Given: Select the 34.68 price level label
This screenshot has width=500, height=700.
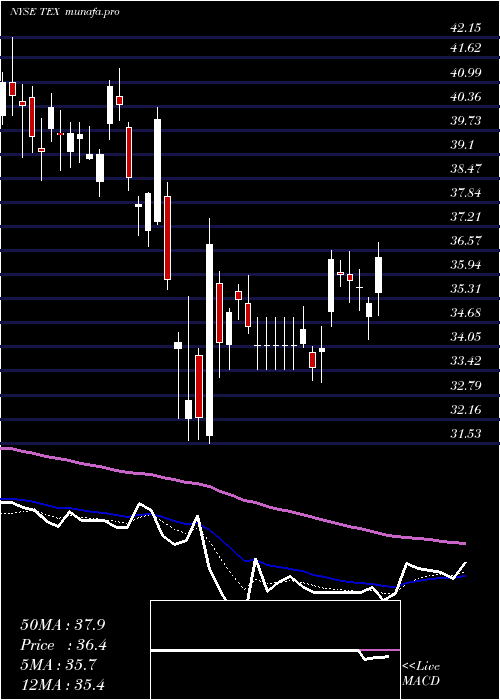Looking at the screenshot, I should [465, 313].
